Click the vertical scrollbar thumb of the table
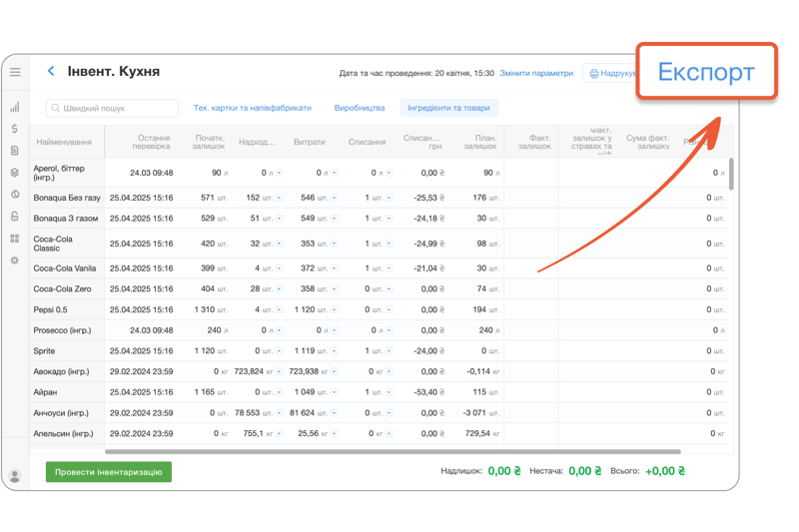This screenshot has width=799, height=532. point(731,174)
